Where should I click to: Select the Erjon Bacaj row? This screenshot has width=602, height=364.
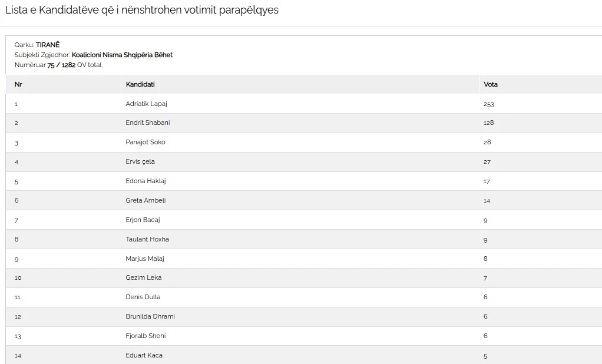tap(304, 220)
